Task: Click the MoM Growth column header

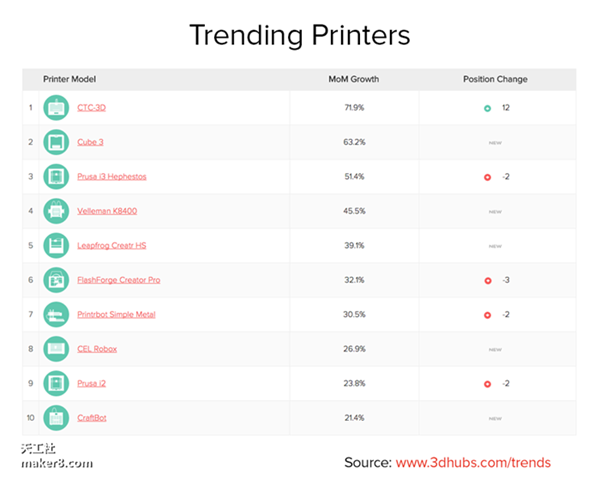Action: pos(354,79)
